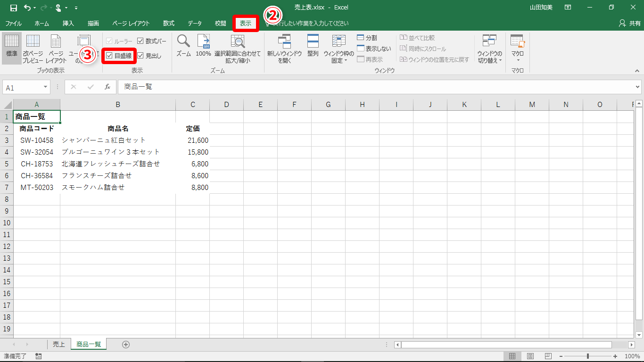Image resolution: width=644 pixels, height=362 pixels.
Task: Click the header cell 商品名
Action: 118,129
